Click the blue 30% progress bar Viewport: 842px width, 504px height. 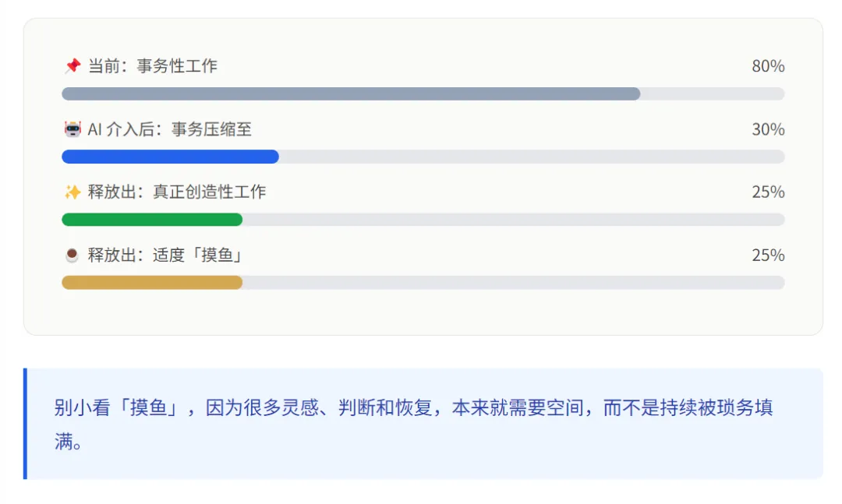170,157
